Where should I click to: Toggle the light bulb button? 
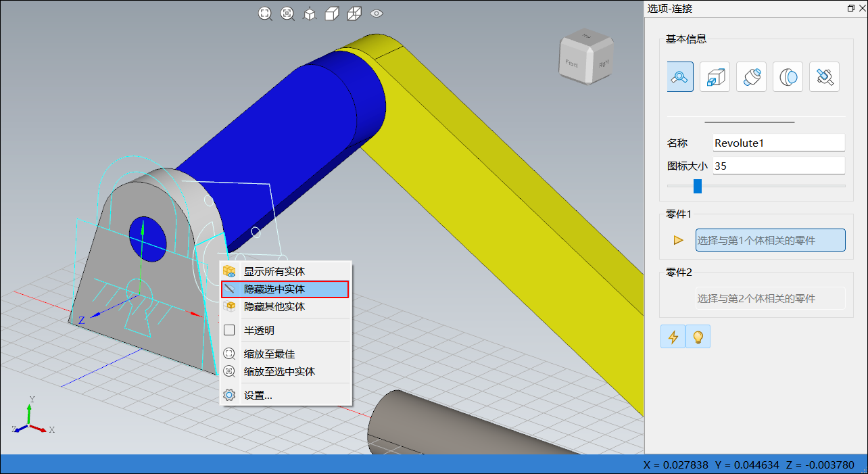pyautogui.click(x=698, y=336)
